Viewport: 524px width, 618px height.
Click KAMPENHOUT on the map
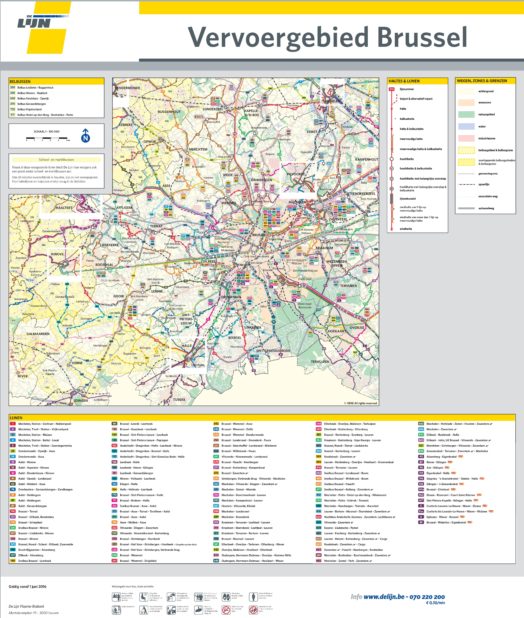coord(366,159)
